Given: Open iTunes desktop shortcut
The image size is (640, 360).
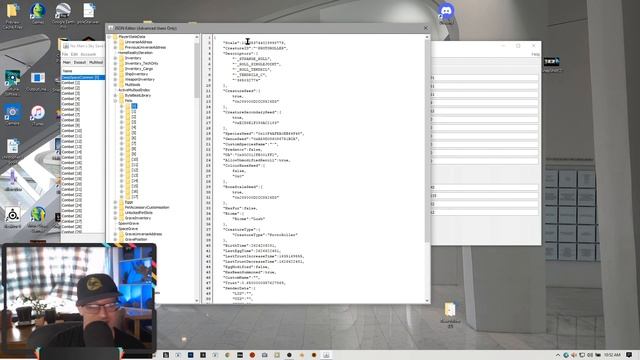Looking at the screenshot, I should click(38, 116).
